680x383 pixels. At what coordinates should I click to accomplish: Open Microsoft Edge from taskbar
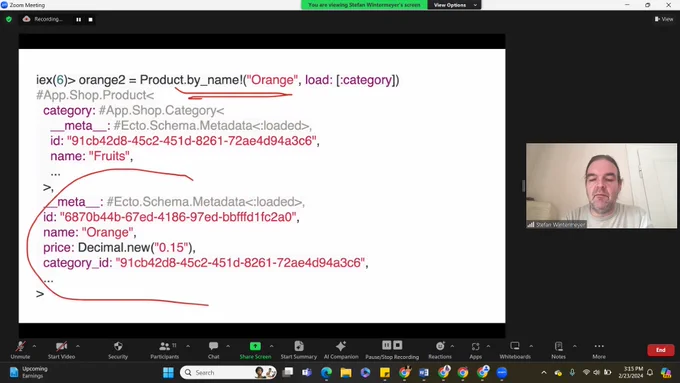point(326,373)
